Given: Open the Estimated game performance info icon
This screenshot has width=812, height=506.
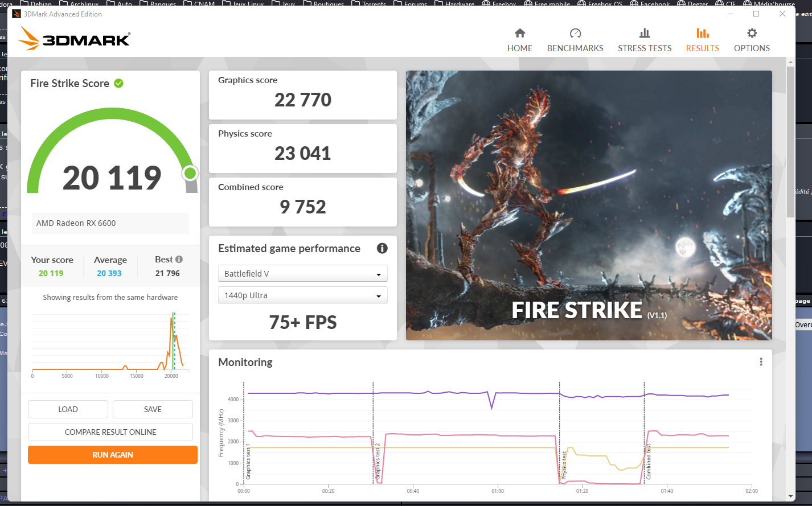Looking at the screenshot, I should coord(382,248).
